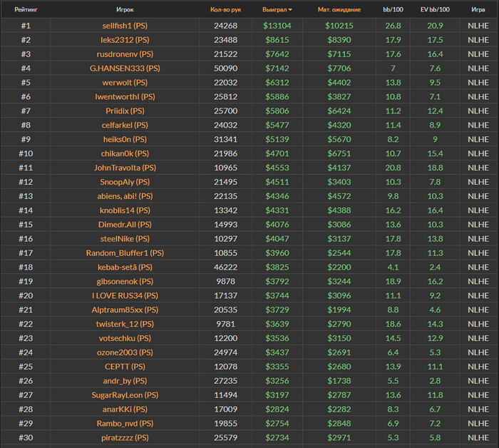
Task: Open G.HANSEN333 (PS) player link
Action: tap(125, 68)
